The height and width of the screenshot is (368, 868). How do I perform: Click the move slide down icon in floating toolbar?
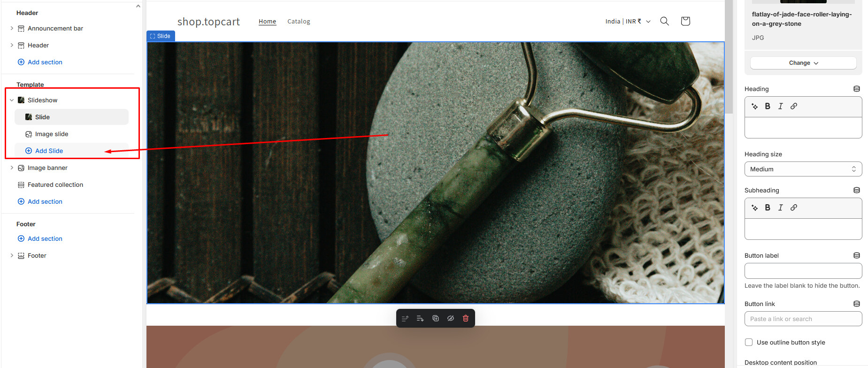pyautogui.click(x=420, y=318)
